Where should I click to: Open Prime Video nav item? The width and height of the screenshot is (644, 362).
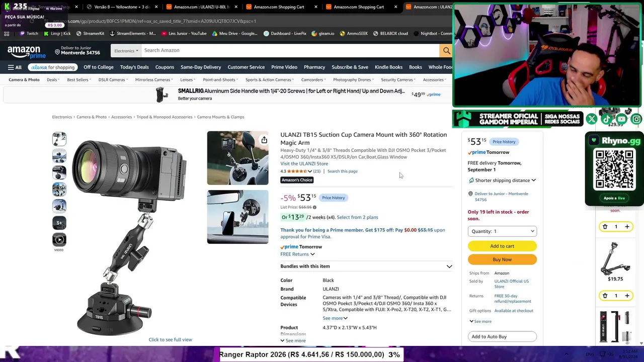(284, 67)
